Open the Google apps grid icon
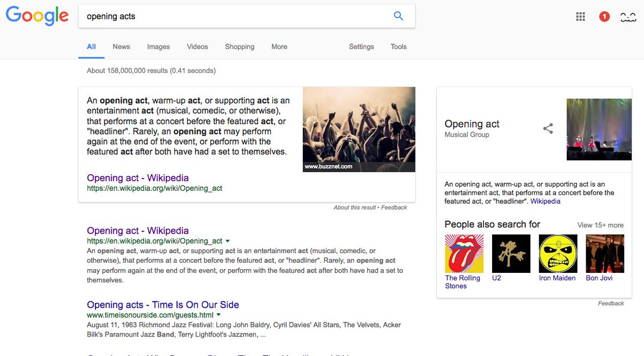 tap(580, 17)
